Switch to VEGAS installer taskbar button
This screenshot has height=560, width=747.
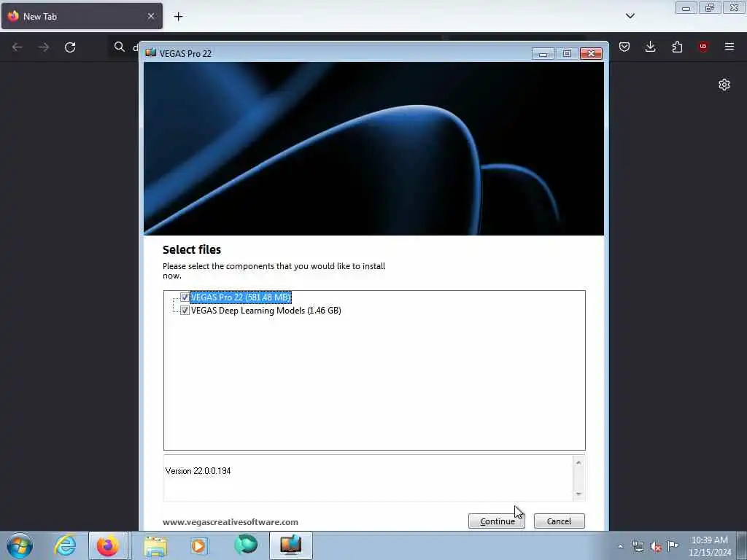click(291, 545)
